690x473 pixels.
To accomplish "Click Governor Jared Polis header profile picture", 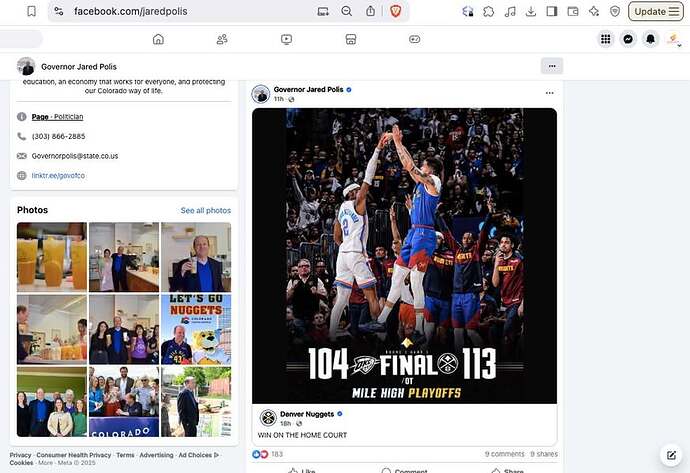I will coord(26,66).
